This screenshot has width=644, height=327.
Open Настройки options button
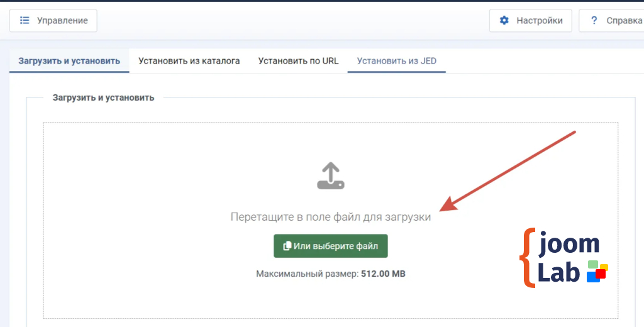click(530, 21)
